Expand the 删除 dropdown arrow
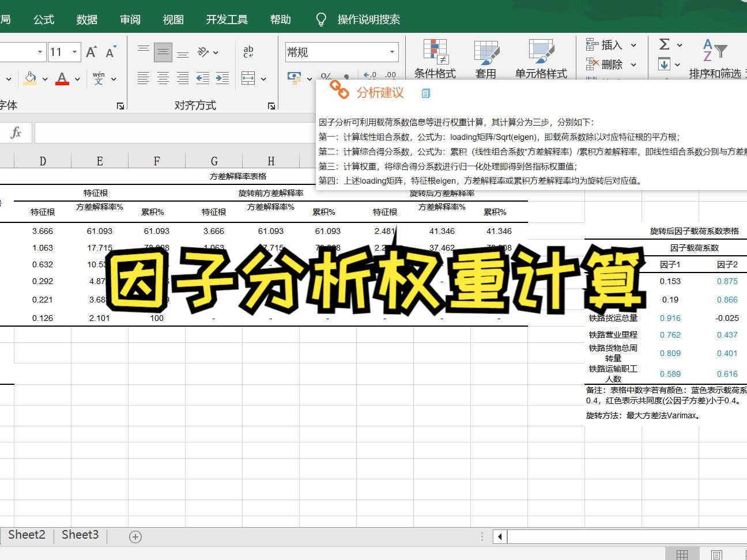747x560 pixels. point(633,65)
